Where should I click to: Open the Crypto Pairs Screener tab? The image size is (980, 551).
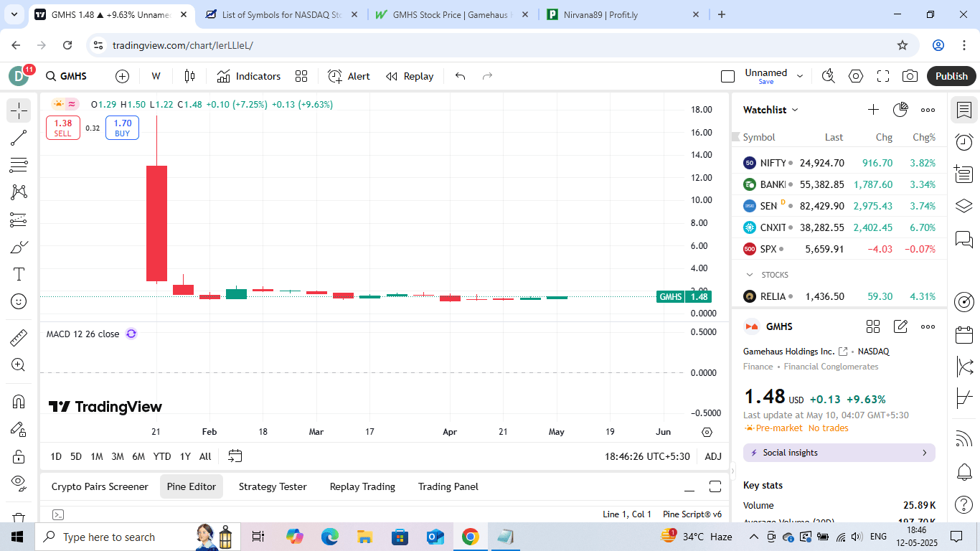(100, 486)
